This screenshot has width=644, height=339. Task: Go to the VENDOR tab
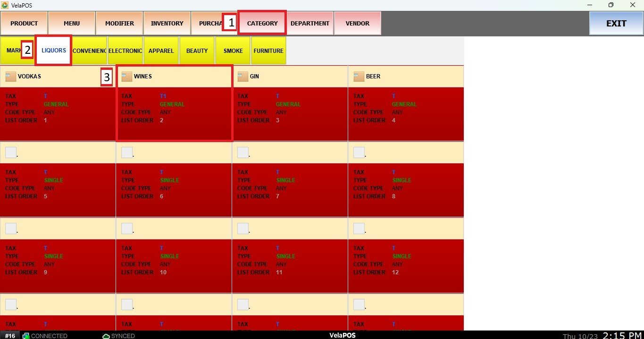tap(357, 23)
